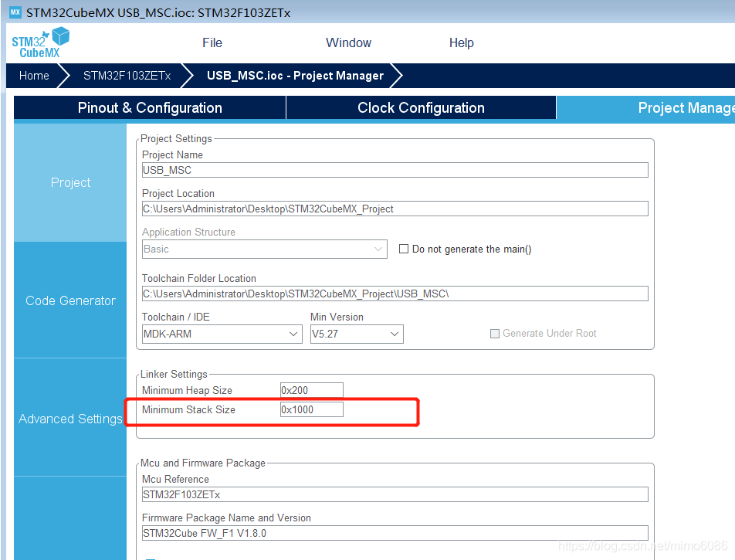Open the Window menu
Image resolution: width=735 pixels, height=560 pixels.
tap(348, 42)
